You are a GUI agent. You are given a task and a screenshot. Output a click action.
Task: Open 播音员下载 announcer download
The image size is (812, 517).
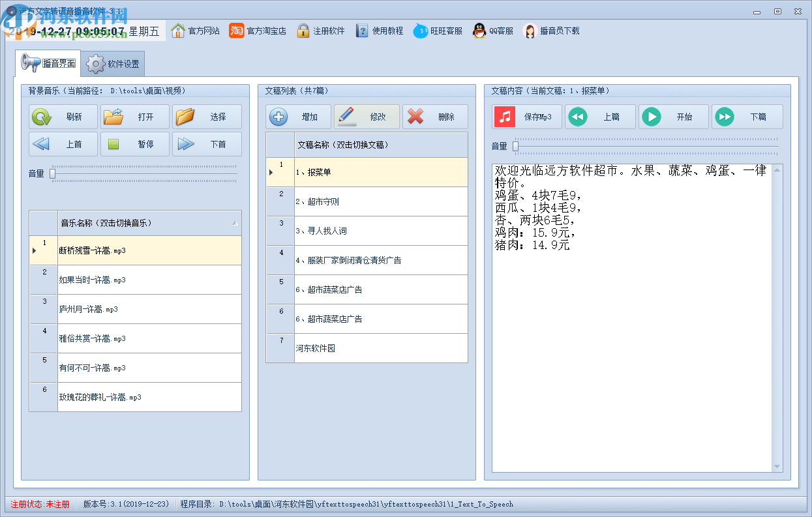551,31
